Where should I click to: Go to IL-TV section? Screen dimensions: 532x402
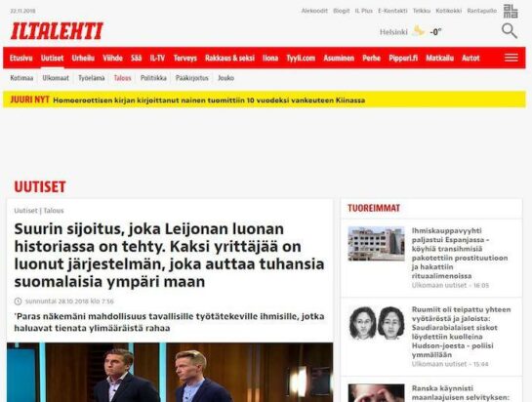click(157, 58)
